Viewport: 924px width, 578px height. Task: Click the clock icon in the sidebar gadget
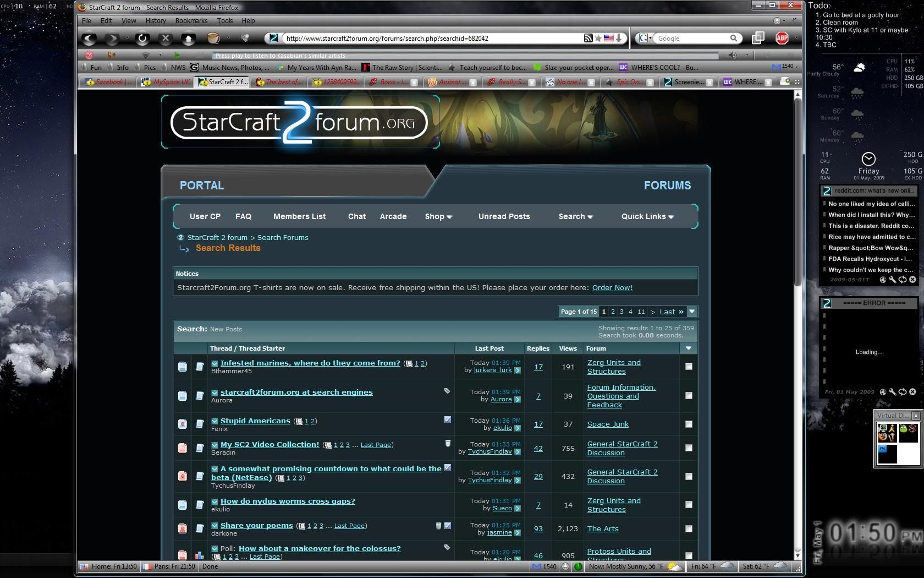point(868,159)
